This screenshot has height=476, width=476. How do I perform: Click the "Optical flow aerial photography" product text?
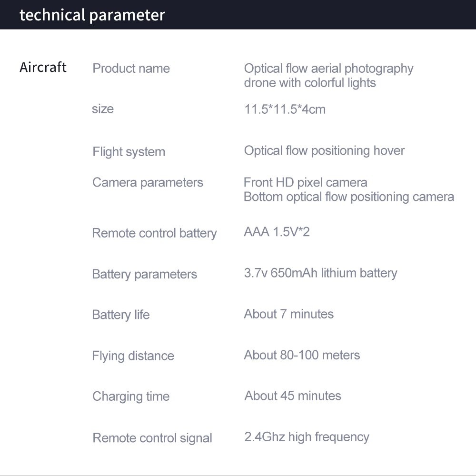[x=328, y=69]
